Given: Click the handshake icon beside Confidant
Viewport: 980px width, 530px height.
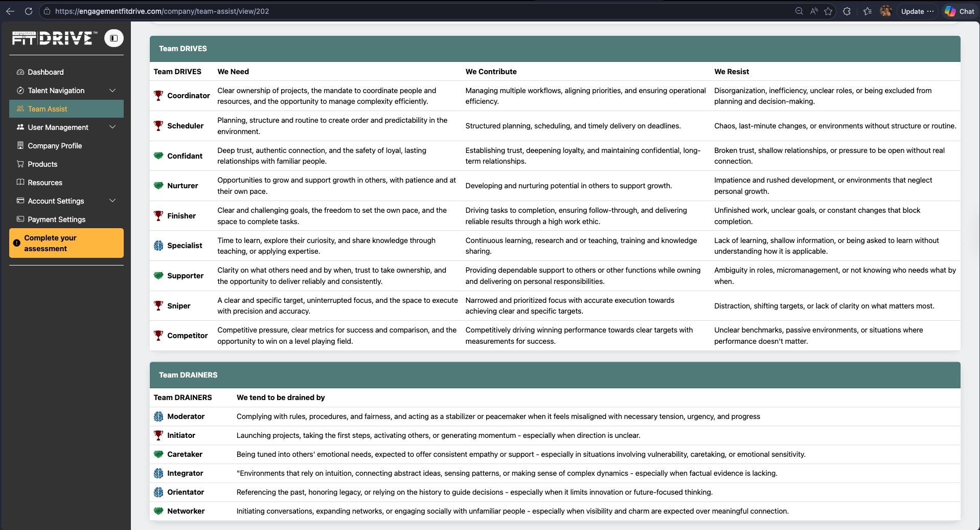Looking at the screenshot, I should click(x=158, y=156).
